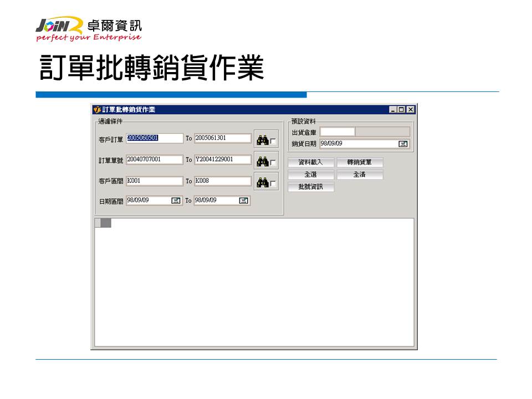Click the 全清 button
The width and height of the screenshot is (532, 399).
coord(359,175)
